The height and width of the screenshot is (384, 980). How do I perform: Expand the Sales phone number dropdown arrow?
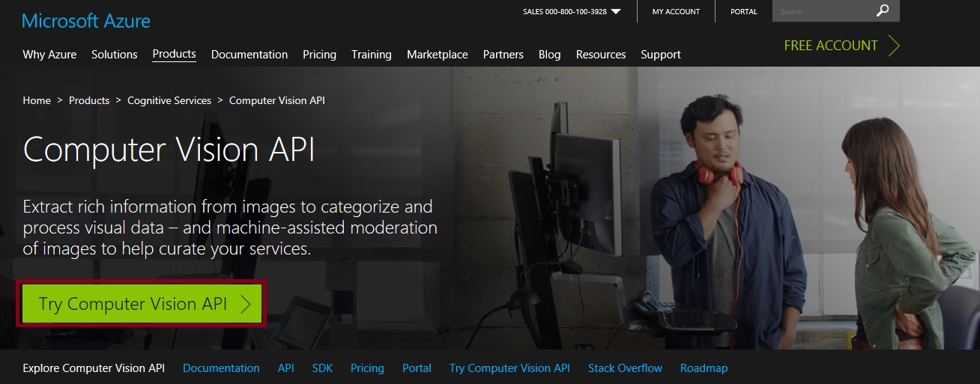click(x=616, y=12)
